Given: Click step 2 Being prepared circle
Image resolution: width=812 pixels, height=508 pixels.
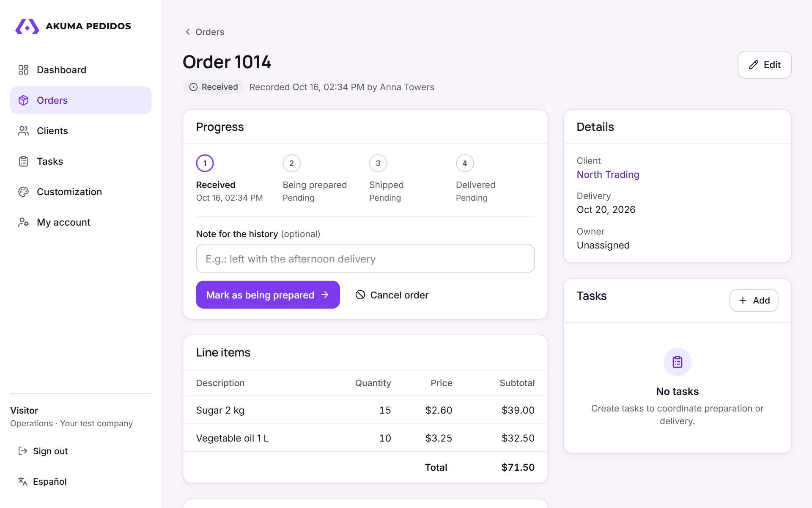Looking at the screenshot, I should tap(292, 163).
